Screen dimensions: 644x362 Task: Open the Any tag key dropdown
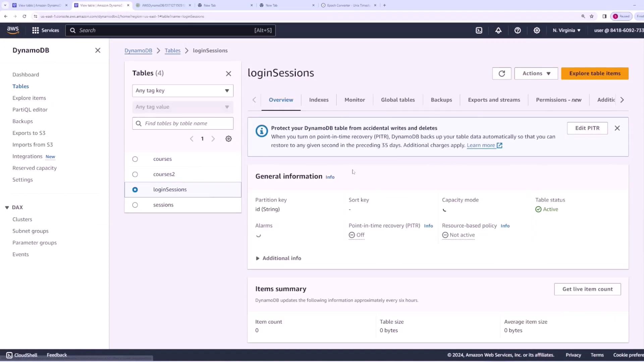pos(182,91)
